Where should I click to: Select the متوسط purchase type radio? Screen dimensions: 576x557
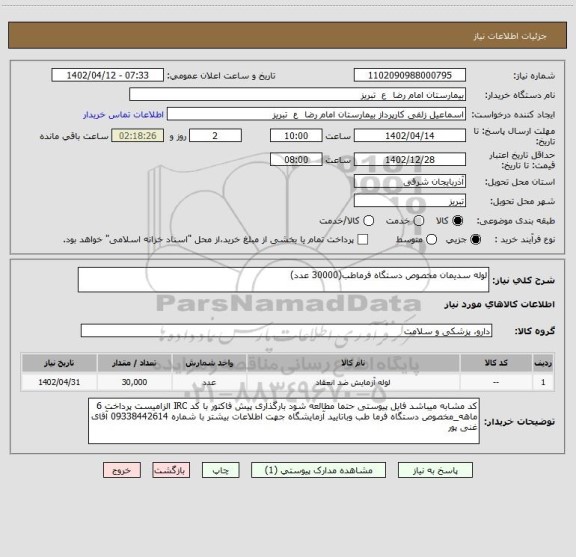tap(431, 240)
